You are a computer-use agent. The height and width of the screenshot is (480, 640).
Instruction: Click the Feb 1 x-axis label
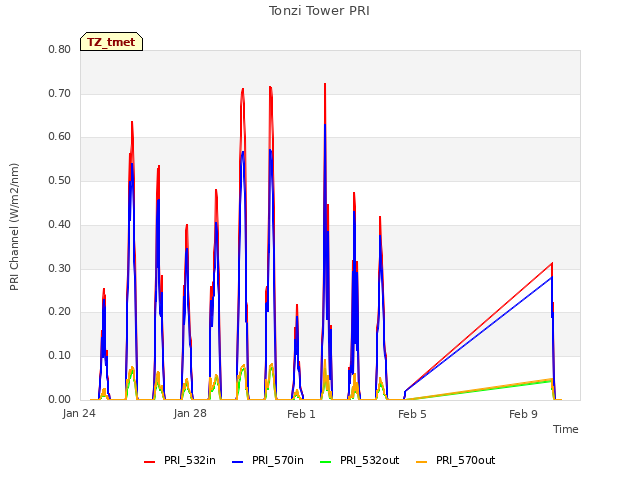pyautogui.click(x=301, y=414)
